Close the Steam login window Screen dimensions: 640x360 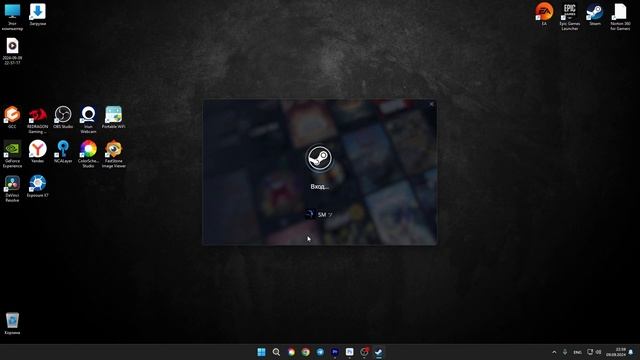coord(431,104)
